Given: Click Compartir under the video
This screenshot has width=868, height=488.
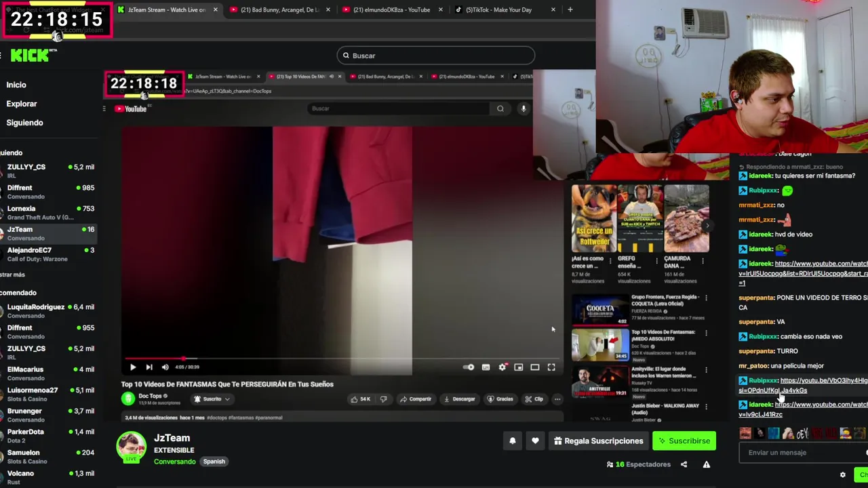Looking at the screenshot, I should pos(416,399).
